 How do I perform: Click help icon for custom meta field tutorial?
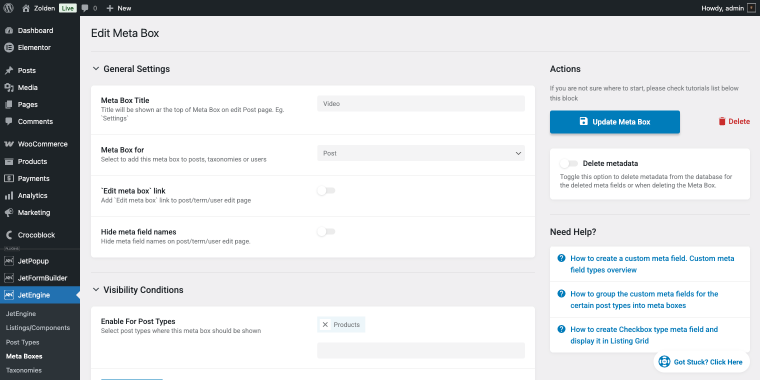[x=561, y=258]
